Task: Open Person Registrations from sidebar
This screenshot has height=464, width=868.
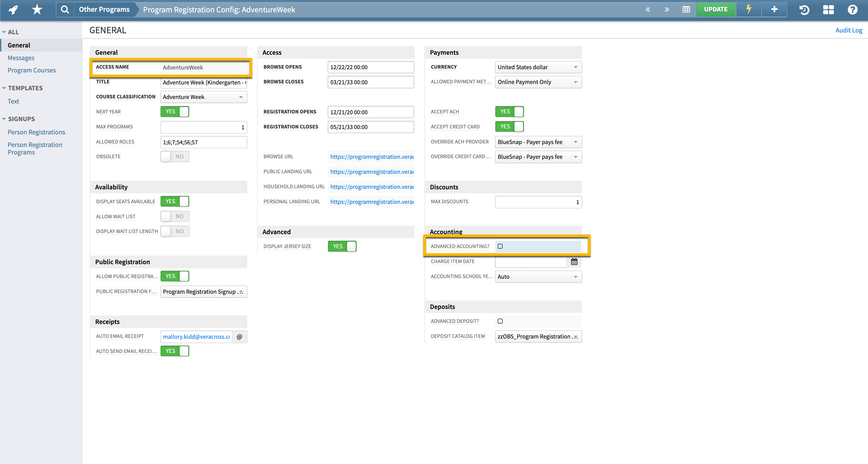Action: [x=36, y=132]
